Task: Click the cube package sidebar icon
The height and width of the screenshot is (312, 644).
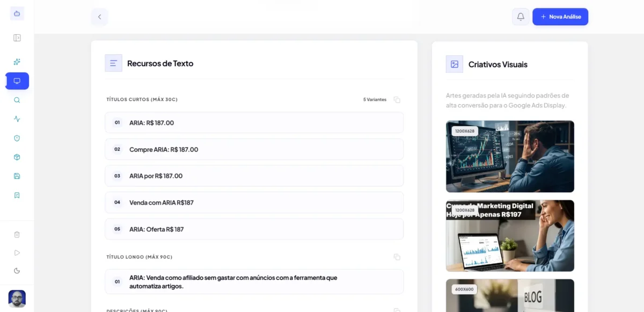Action: click(x=17, y=157)
